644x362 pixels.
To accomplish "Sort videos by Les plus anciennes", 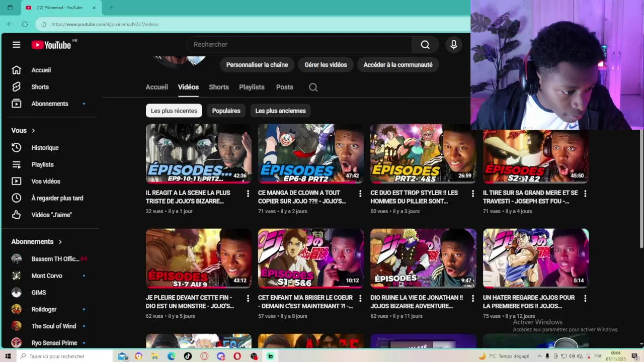I will click(280, 111).
